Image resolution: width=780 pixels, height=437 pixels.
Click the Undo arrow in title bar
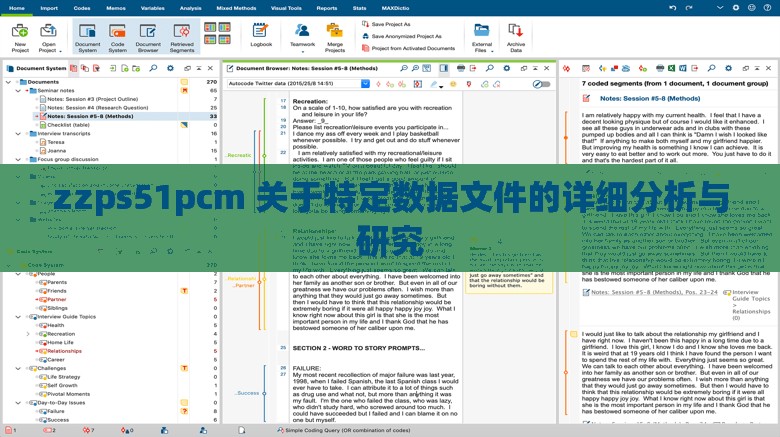(673, 8)
